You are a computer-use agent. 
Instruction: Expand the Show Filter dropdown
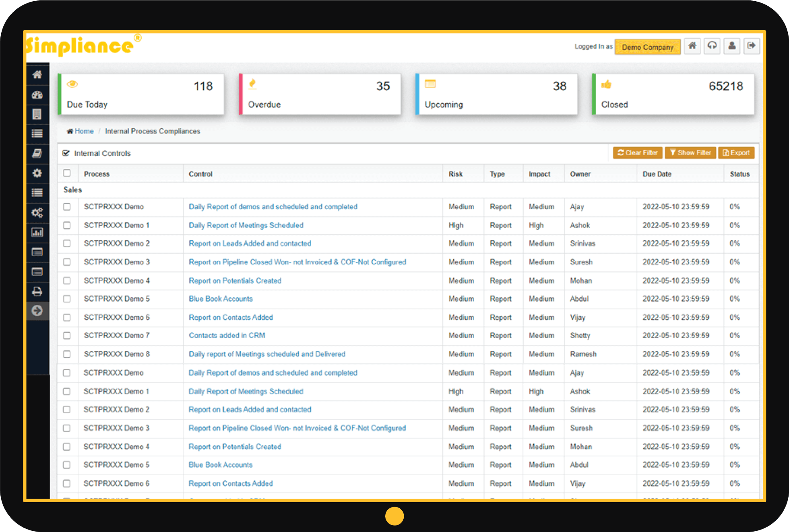coord(690,153)
